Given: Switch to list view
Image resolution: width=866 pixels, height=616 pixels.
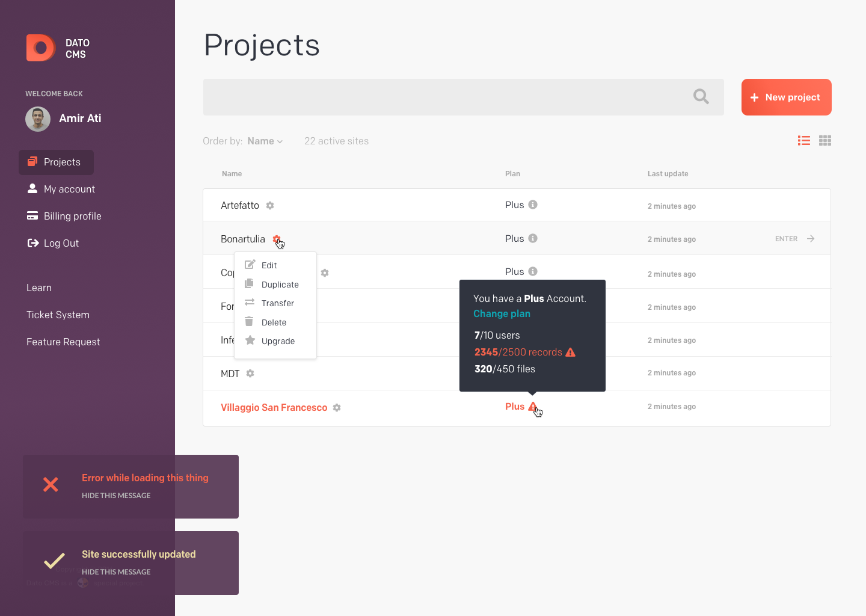Looking at the screenshot, I should pyautogui.click(x=804, y=141).
